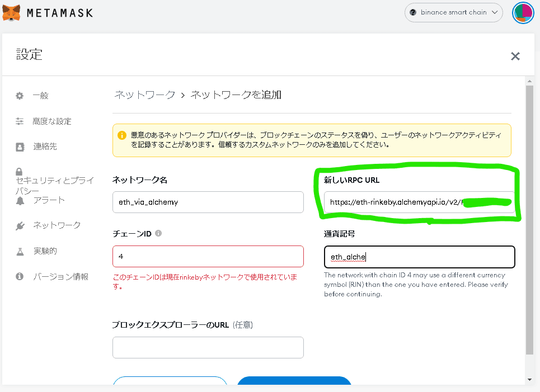Open the binance smart chain network dropdown
Image resolution: width=540 pixels, height=392 pixels.
click(453, 12)
